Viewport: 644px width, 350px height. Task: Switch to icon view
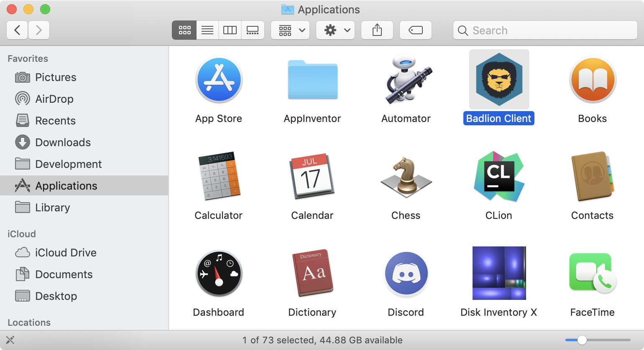pos(184,30)
